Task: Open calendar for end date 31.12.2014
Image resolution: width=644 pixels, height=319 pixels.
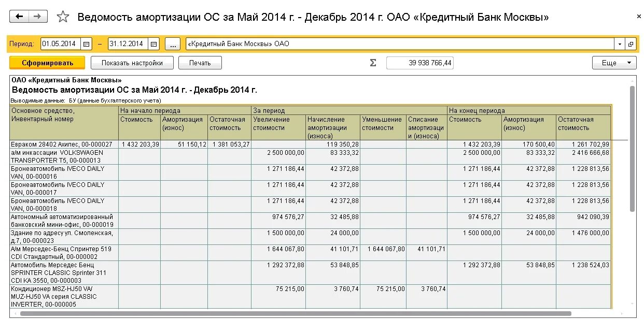Action: [x=154, y=44]
